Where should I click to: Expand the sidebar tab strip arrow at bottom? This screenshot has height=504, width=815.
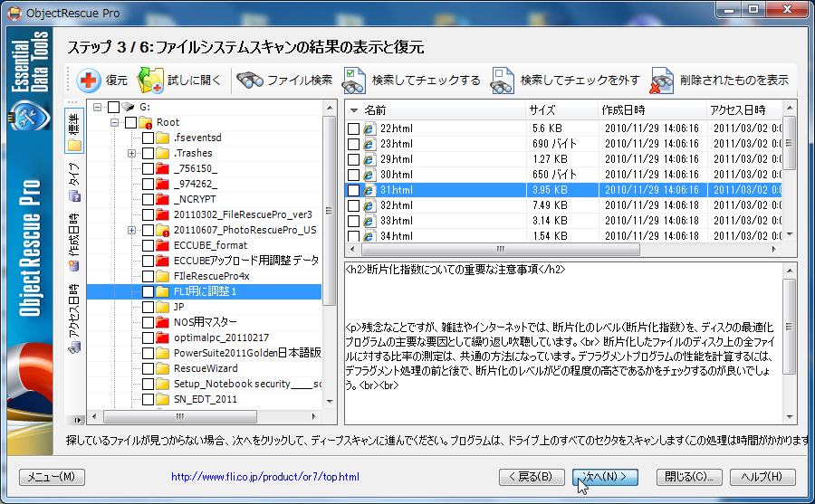pos(77,420)
